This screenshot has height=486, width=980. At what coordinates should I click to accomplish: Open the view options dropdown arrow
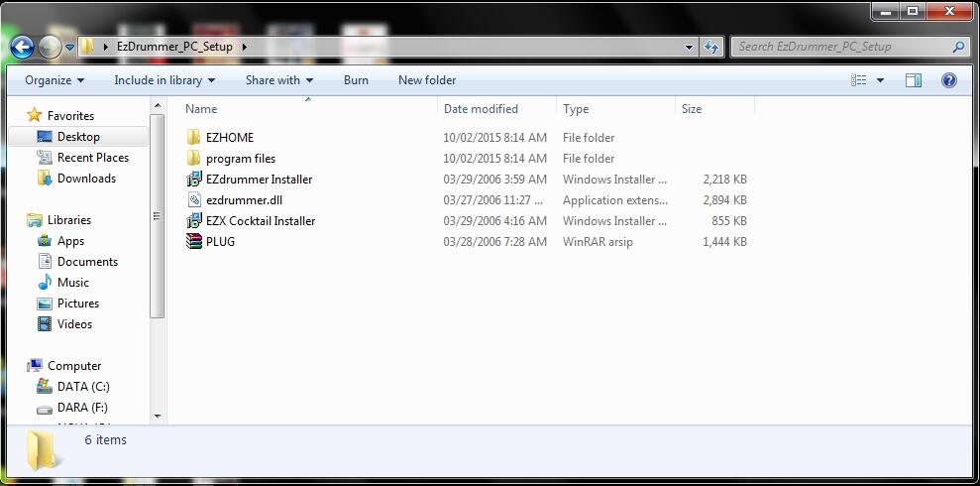coord(880,80)
